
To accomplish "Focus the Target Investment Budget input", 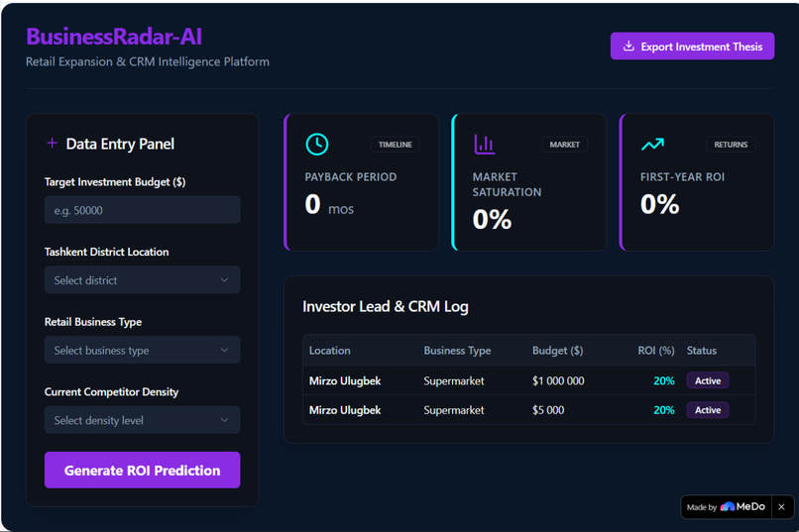I will tap(142, 210).
